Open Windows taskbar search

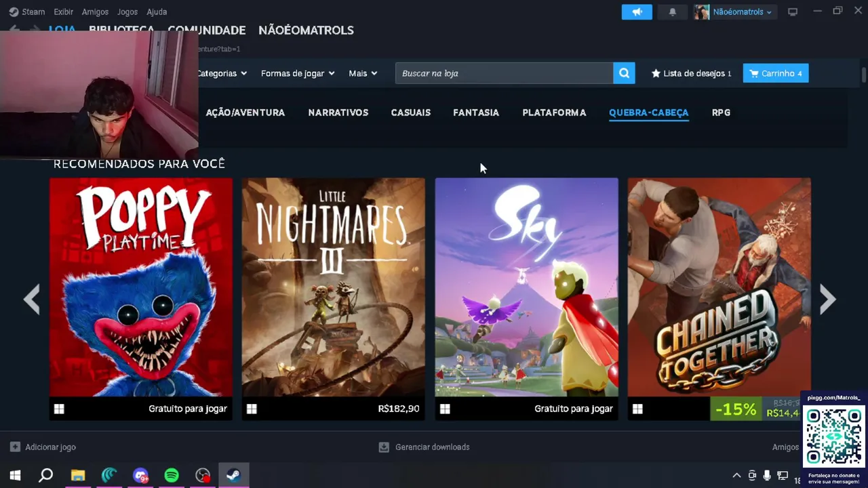[x=46, y=476]
